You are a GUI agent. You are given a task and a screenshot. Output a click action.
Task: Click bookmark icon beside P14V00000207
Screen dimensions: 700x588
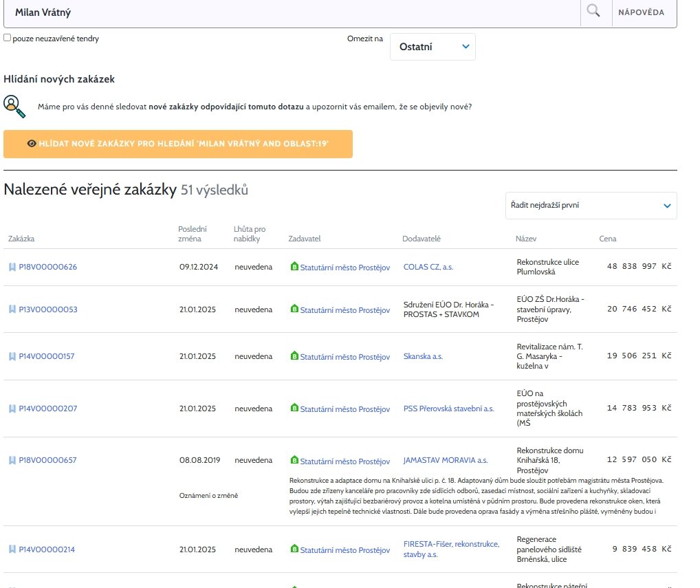click(x=12, y=409)
